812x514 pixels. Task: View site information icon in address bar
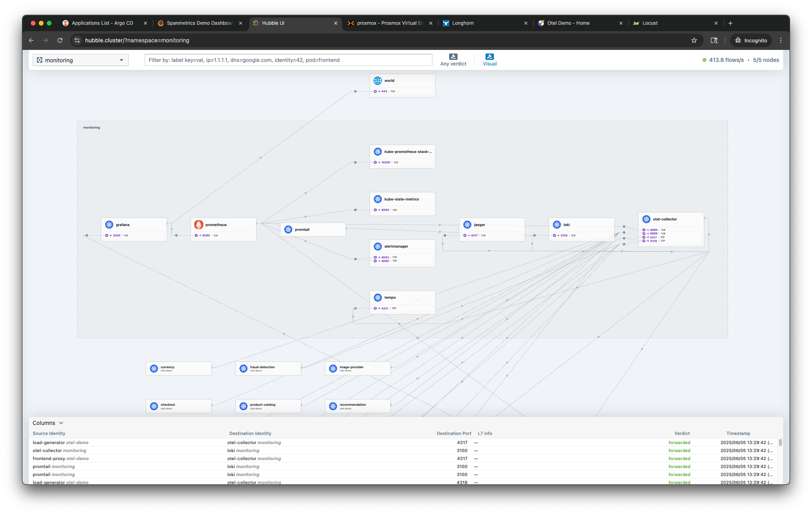point(77,40)
